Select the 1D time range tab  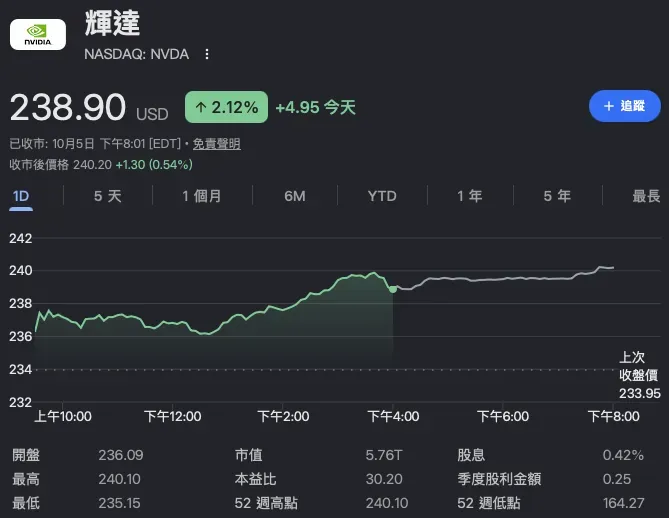(21, 196)
